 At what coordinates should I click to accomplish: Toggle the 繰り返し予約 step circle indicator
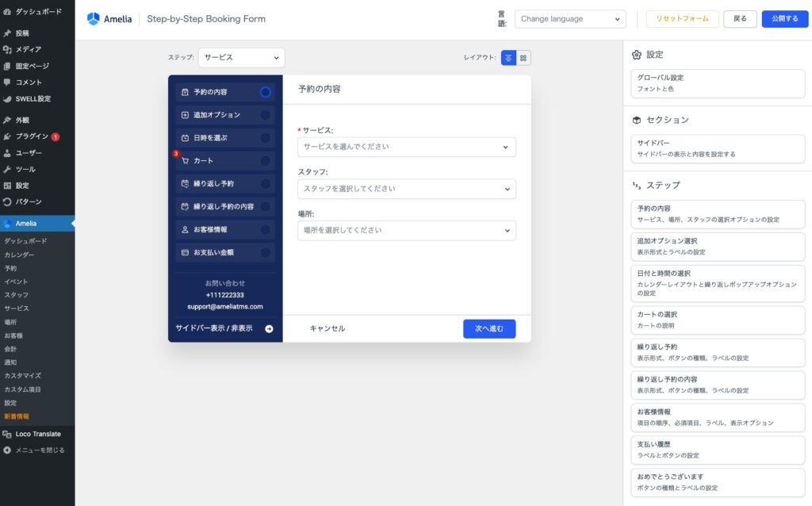pyautogui.click(x=265, y=184)
